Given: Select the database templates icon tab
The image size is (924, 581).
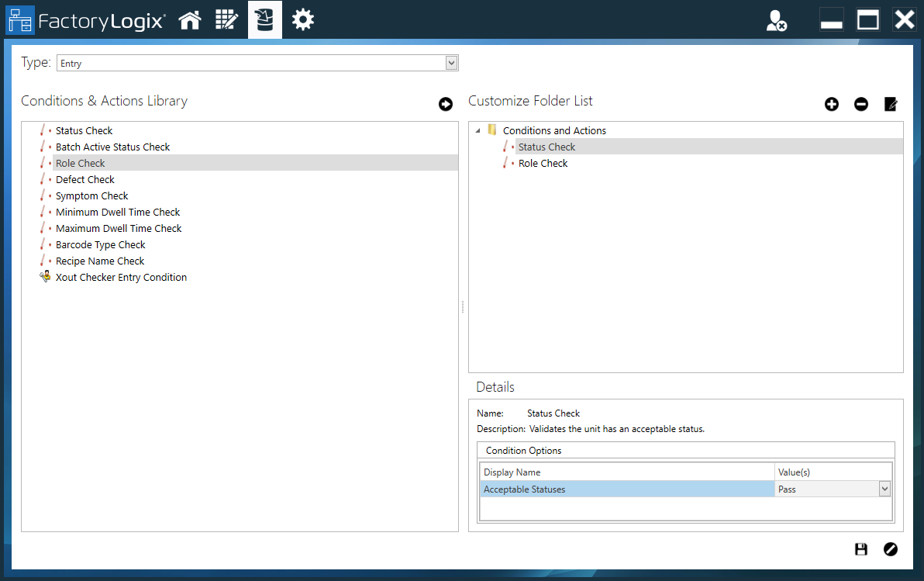Looking at the screenshot, I should pos(264,20).
